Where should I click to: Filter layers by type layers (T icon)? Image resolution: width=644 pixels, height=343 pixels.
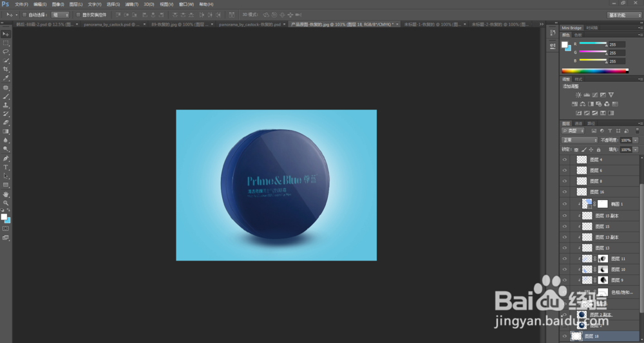point(610,131)
